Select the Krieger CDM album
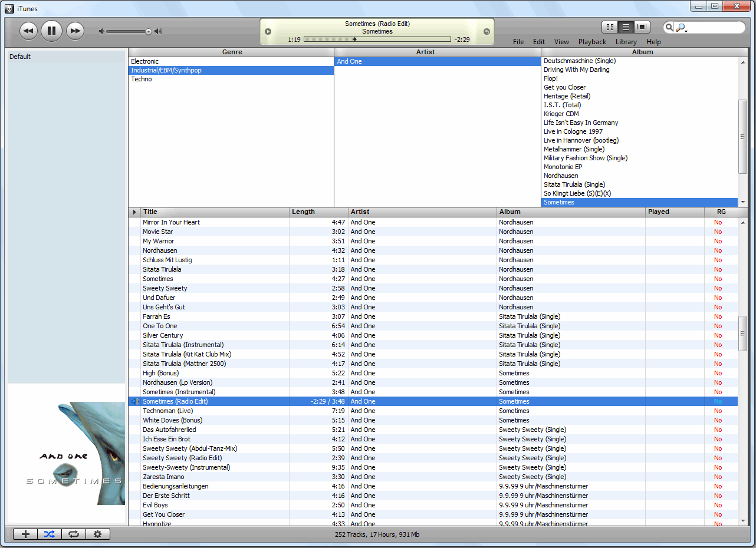756x548 pixels. pos(640,114)
